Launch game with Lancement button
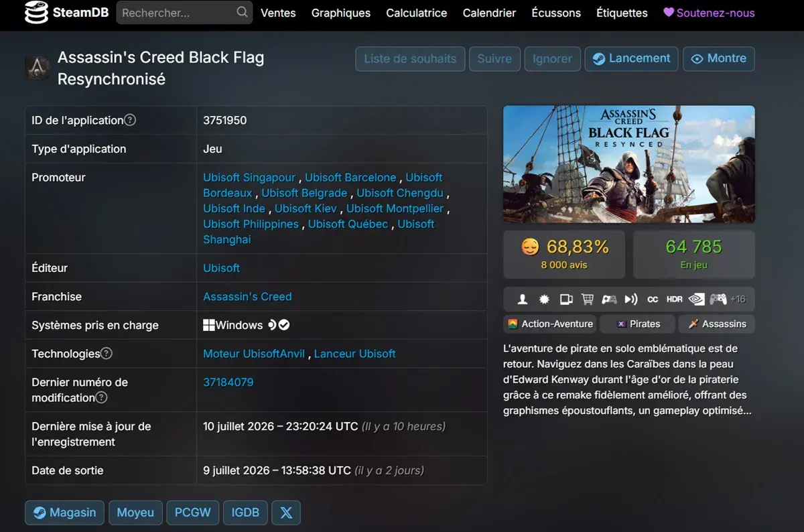The image size is (804, 532). [x=631, y=59]
